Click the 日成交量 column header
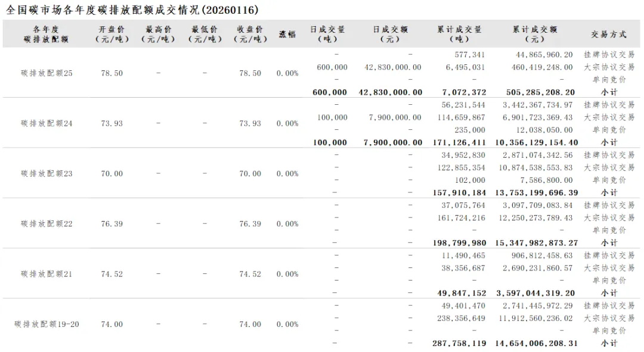The image size is (644, 352). [x=327, y=34]
